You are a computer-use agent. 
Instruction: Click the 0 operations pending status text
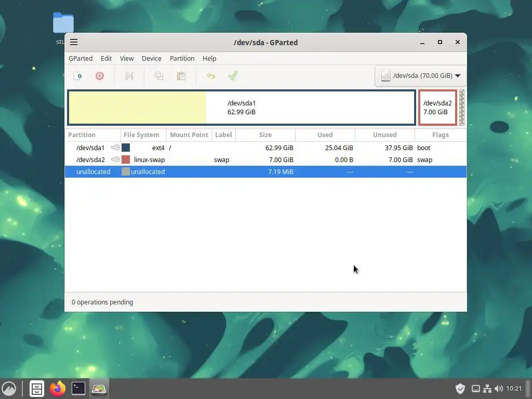[102, 302]
